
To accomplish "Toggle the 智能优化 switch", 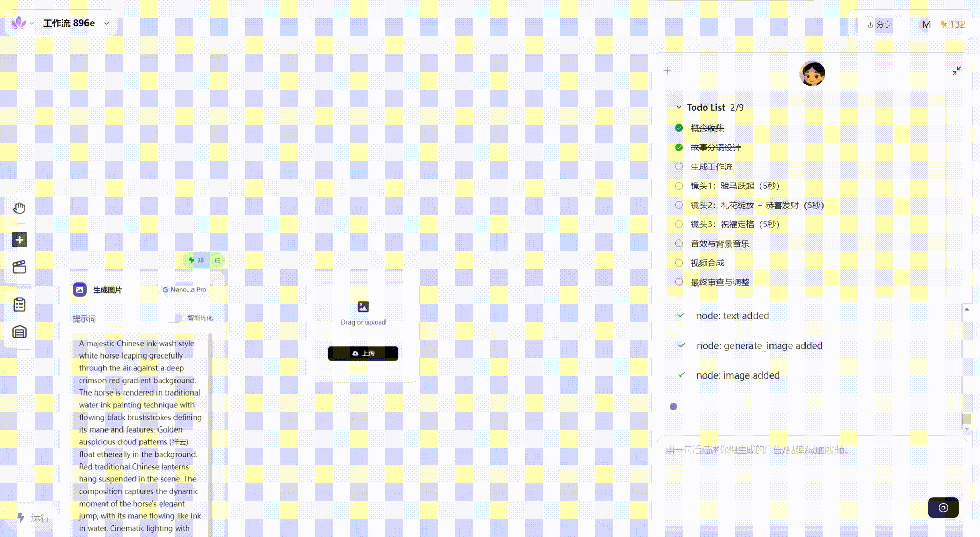I will [x=173, y=318].
